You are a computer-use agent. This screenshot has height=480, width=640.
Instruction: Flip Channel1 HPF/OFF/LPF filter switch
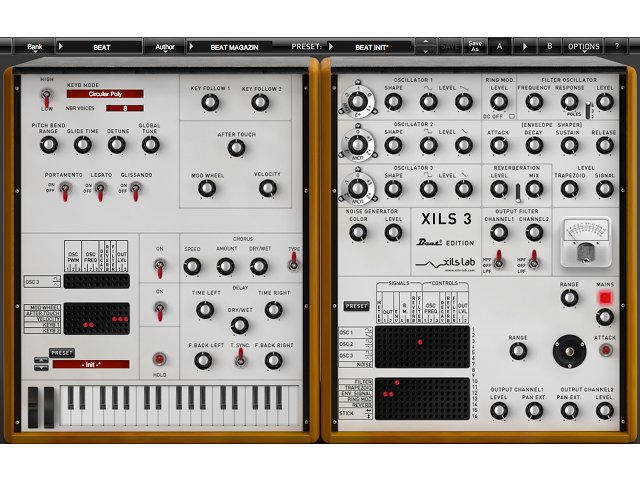pos(498,259)
